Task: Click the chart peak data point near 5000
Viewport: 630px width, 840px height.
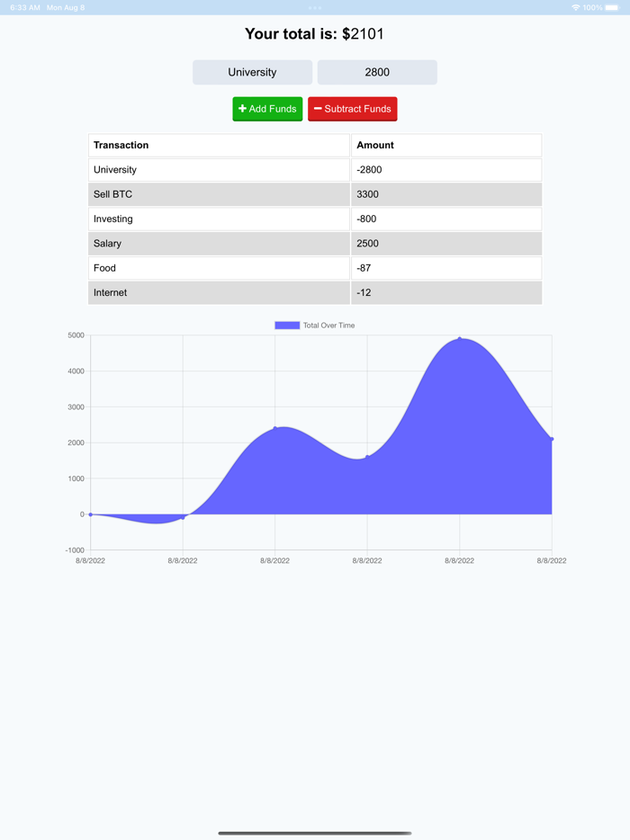Action: click(460, 338)
